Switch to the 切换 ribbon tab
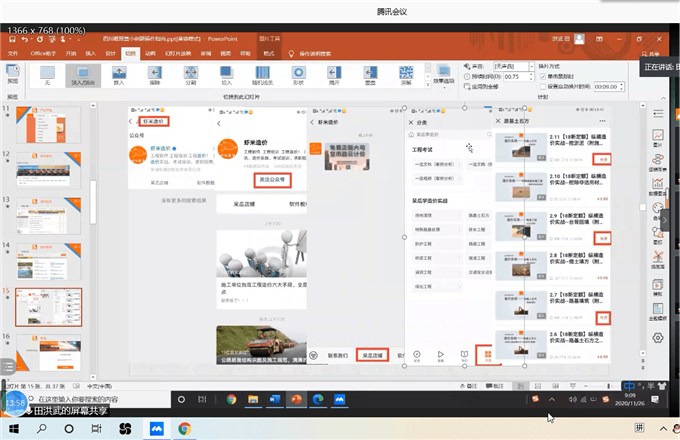Image resolution: width=680 pixels, height=440 pixels. (130, 52)
